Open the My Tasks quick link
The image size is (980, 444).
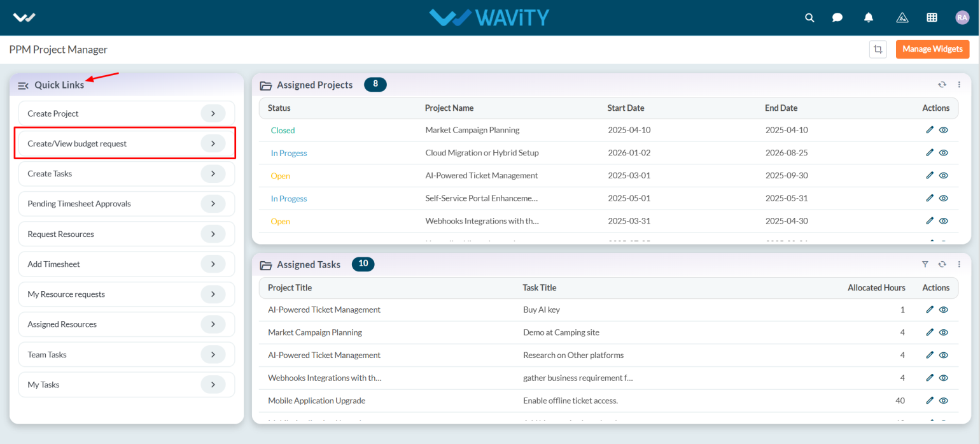127,385
